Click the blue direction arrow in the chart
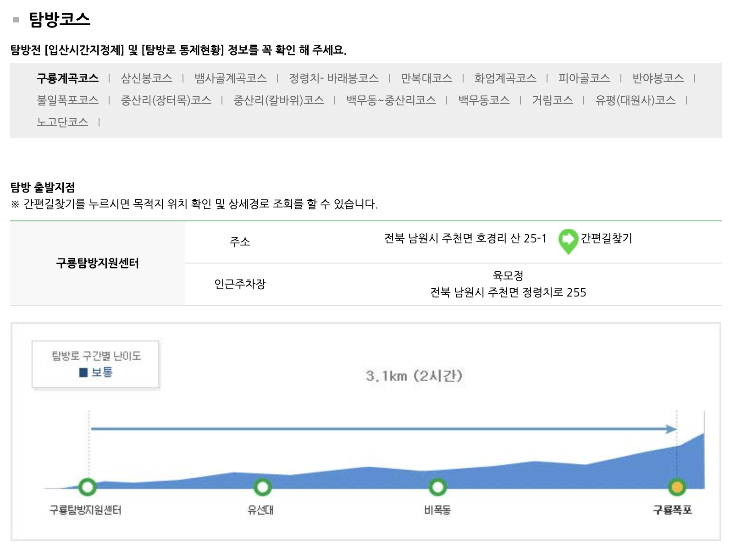 pyautogui.click(x=384, y=429)
